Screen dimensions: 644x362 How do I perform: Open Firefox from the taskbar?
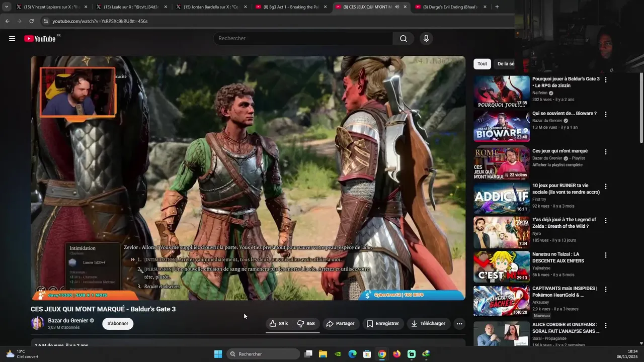click(397, 354)
